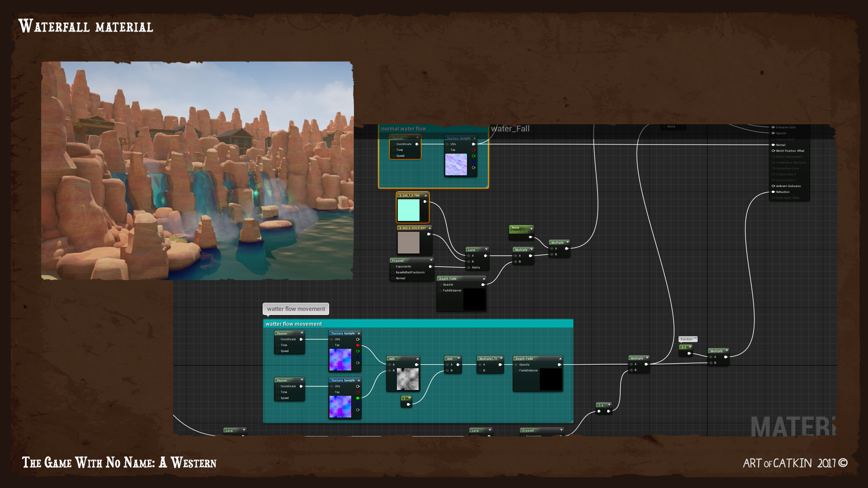Screen dimensions: 868x488
Task: Click the Lerp node's Alpha input pin
Action: (x=469, y=267)
